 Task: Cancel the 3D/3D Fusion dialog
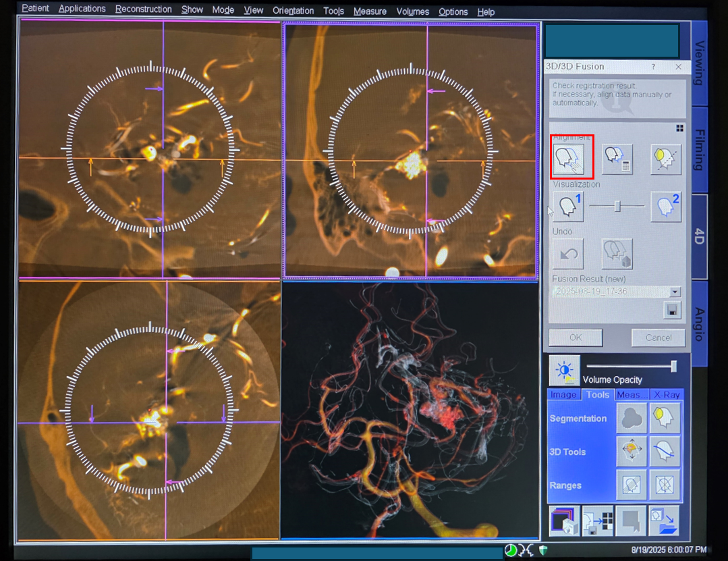(653, 338)
